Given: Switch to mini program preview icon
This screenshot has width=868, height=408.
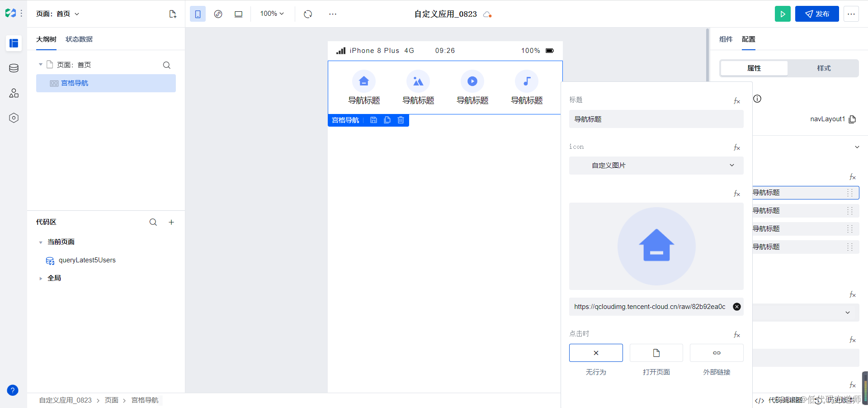Looking at the screenshot, I should click(x=218, y=14).
